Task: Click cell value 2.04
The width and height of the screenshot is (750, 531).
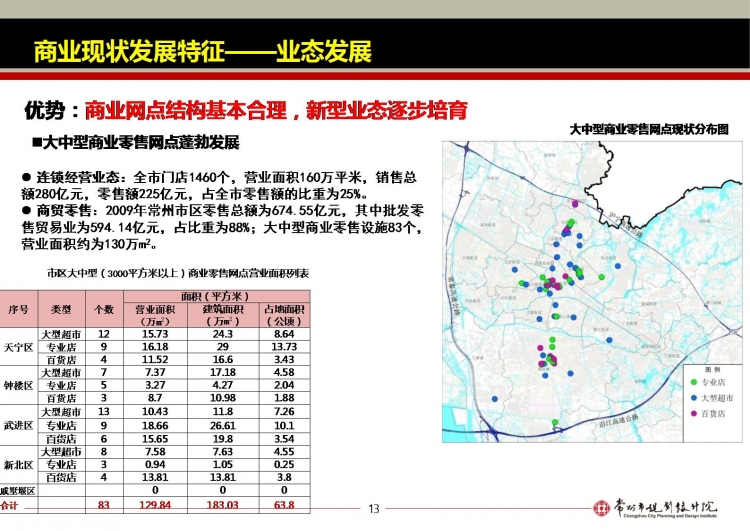Action: (x=284, y=386)
